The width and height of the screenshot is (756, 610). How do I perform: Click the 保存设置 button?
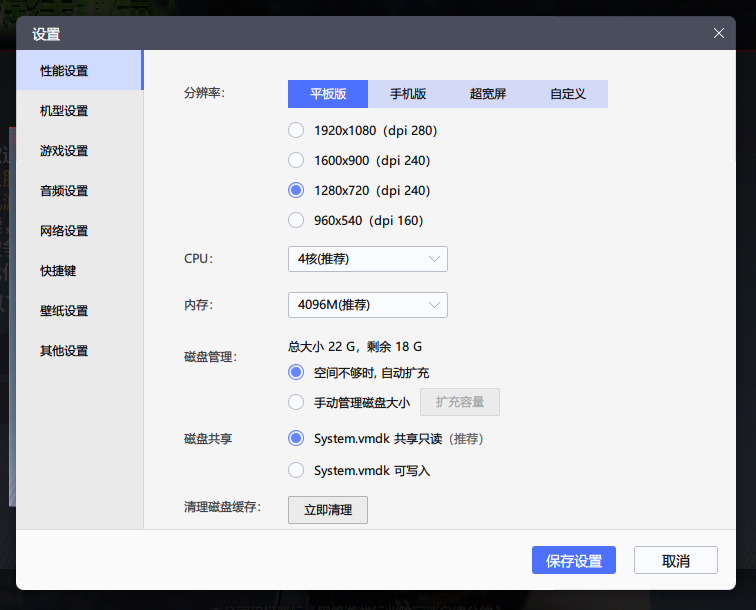pos(574,561)
